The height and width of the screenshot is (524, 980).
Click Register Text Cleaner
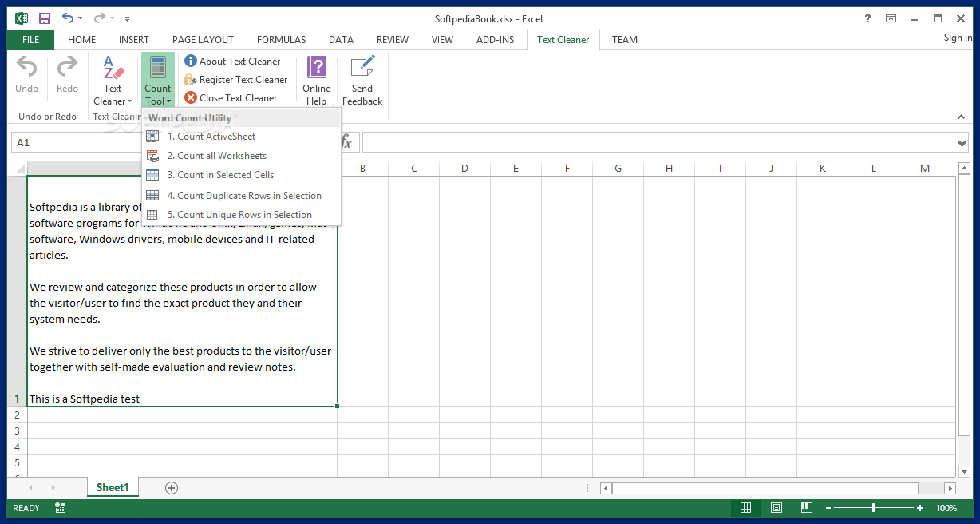click(x=235, y=80)
